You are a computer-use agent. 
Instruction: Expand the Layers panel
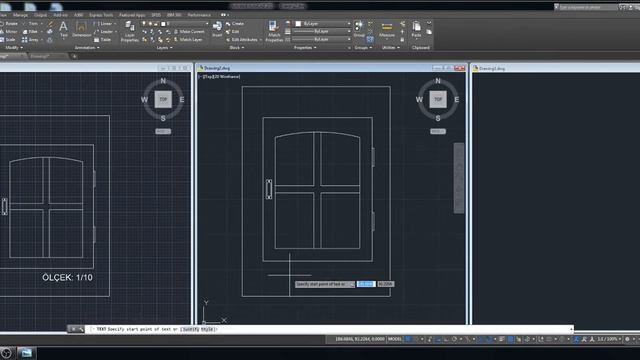(164, 48)
